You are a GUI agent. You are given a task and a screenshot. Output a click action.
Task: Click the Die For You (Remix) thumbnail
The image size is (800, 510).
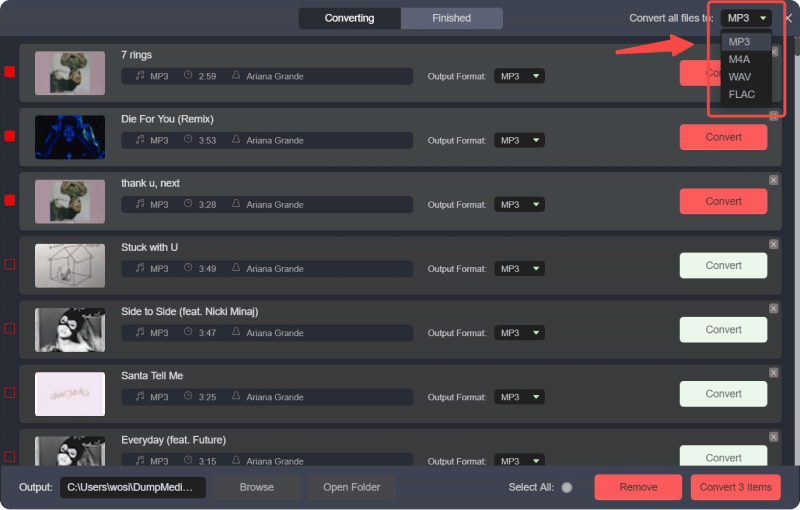click(70, 137)
